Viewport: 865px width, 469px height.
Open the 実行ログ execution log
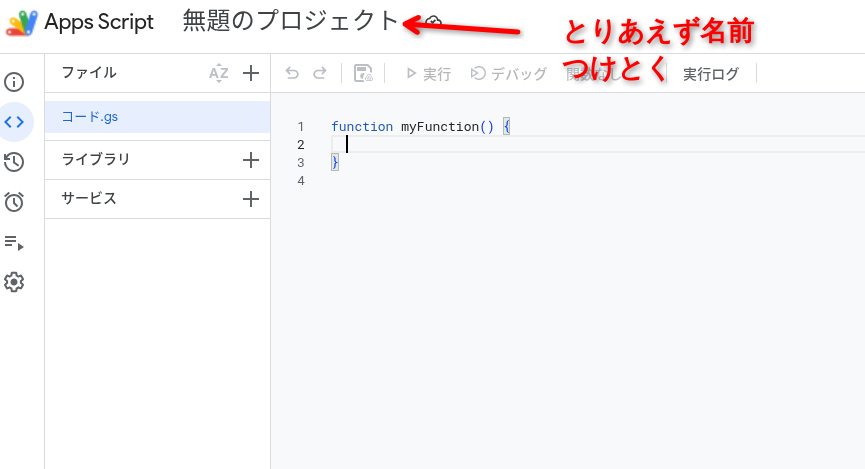(711, 73)
